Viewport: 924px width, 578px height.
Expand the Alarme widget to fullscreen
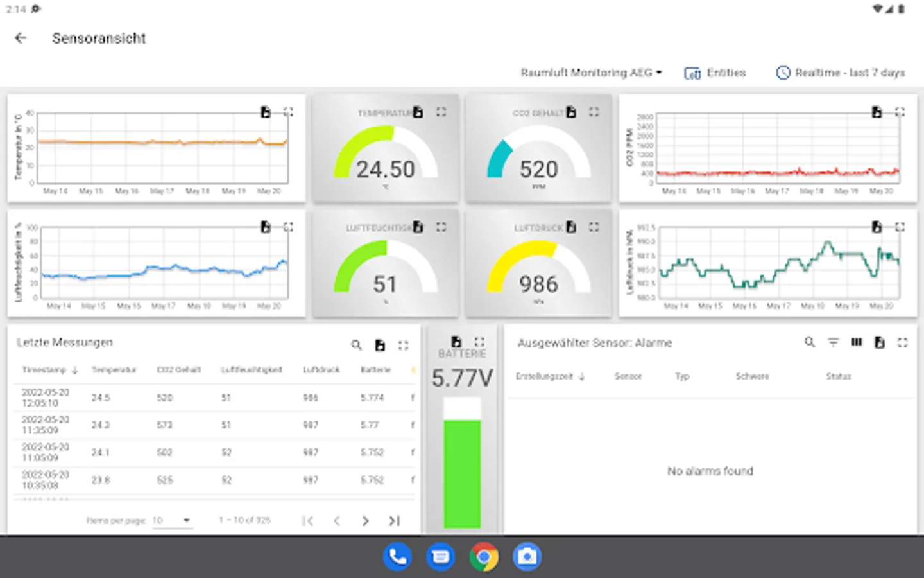[x=903, y=342]
